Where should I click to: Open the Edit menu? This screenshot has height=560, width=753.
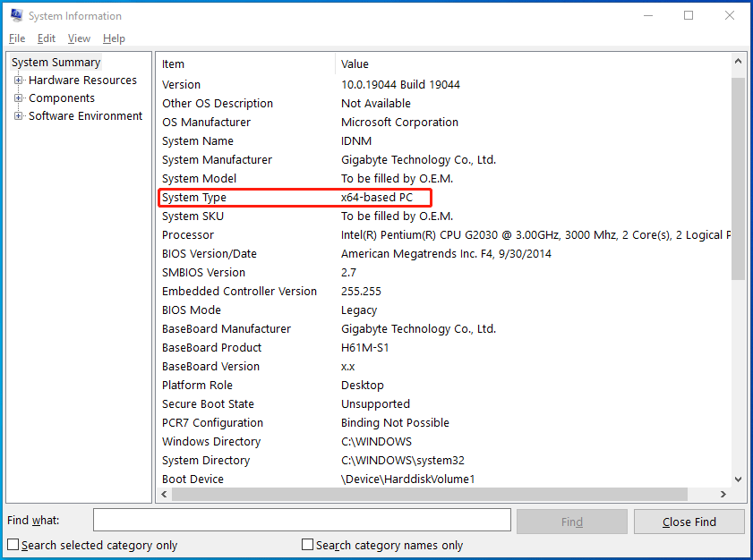point(46,38)
